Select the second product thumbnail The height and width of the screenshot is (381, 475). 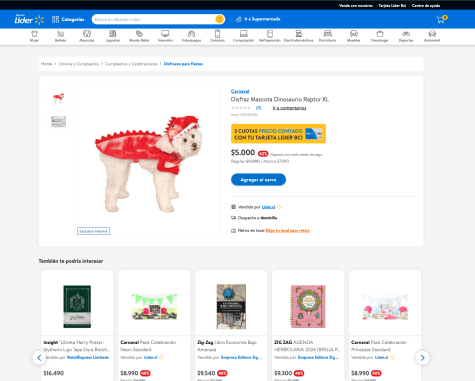click(x=58, y=122)
